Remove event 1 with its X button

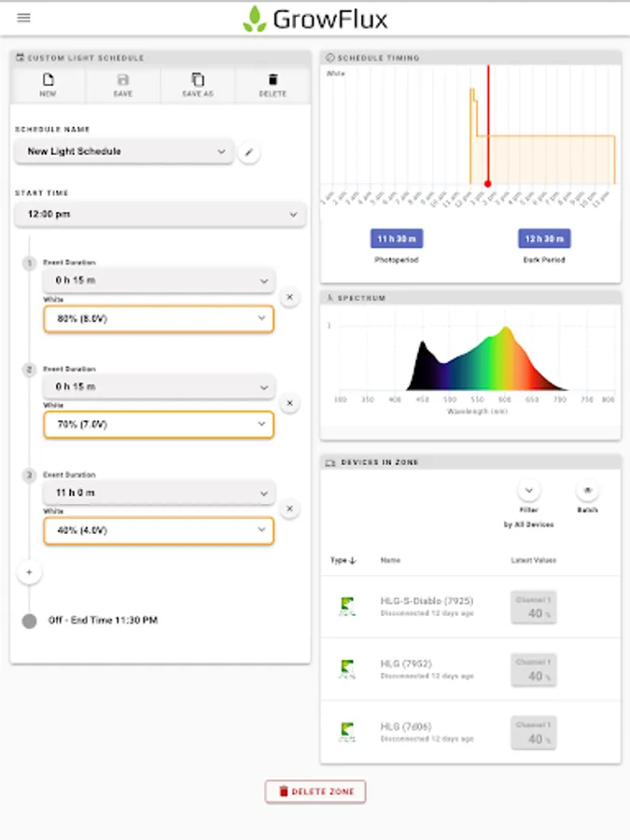pyautogui.click(x=290, y=297)
